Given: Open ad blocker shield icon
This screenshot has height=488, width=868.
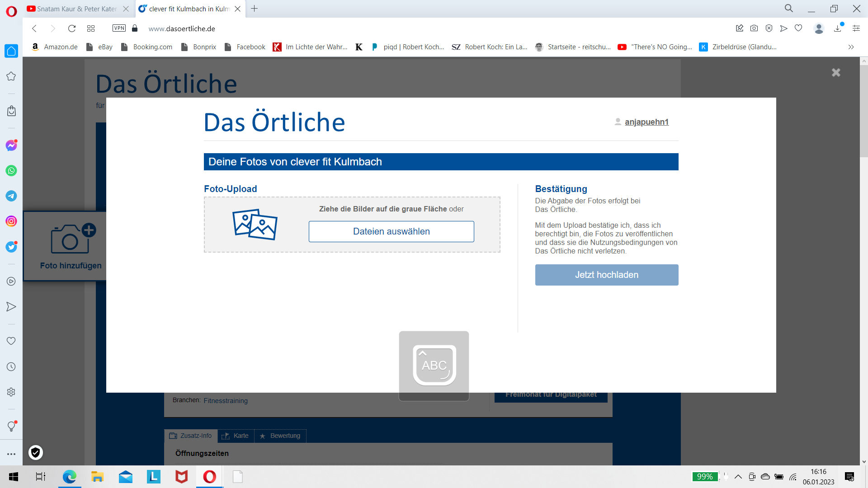Looking at the screenshot, I should 769,28.
